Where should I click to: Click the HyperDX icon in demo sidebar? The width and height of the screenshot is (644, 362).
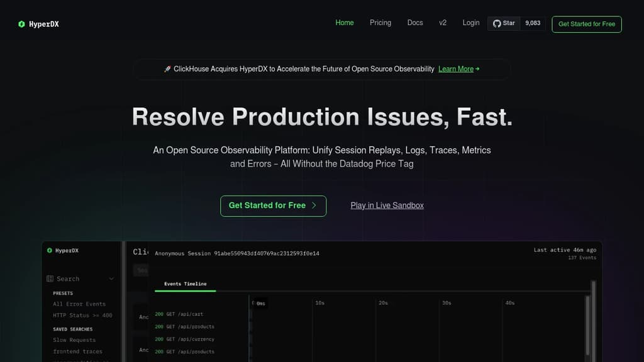point(49,250)
